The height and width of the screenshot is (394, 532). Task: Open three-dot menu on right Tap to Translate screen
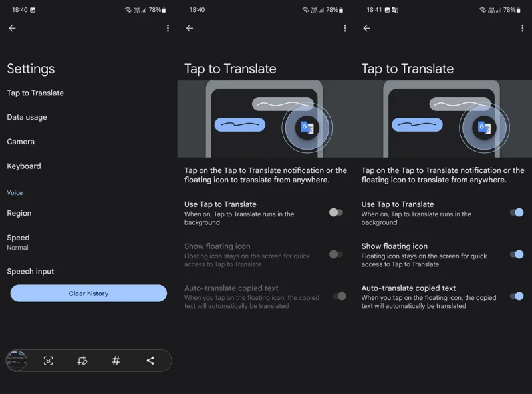pyautogui.click(x=522, y=28)
